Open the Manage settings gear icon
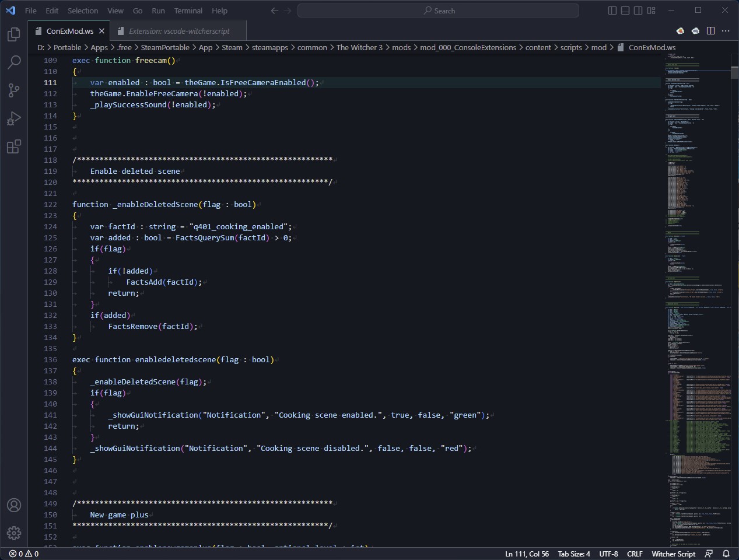 [13, 533]
